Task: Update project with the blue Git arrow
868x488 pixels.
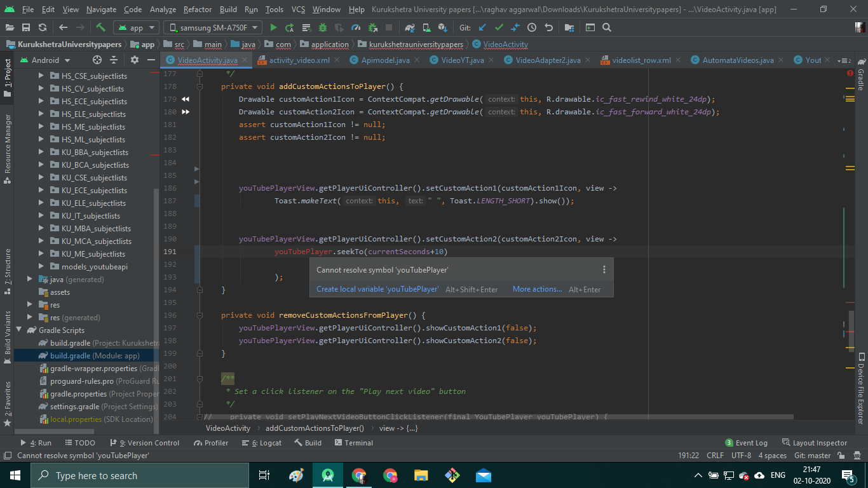Action: pyautogui.click(x=482, y=27)
